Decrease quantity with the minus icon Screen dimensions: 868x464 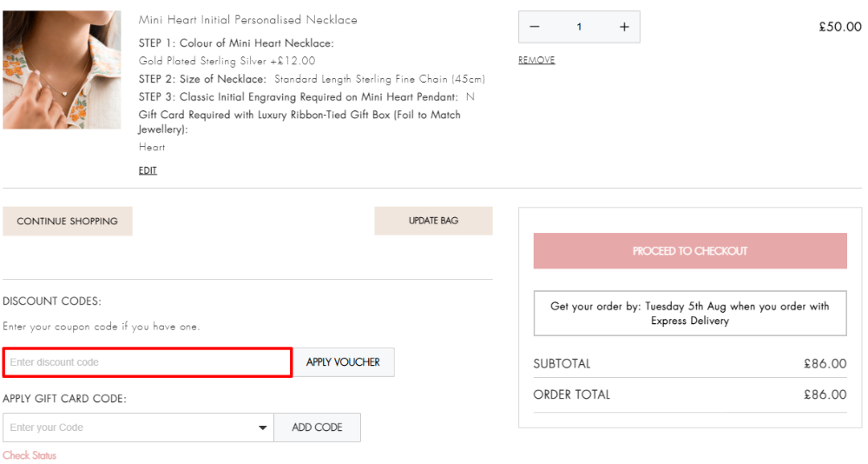click(535, 27)
